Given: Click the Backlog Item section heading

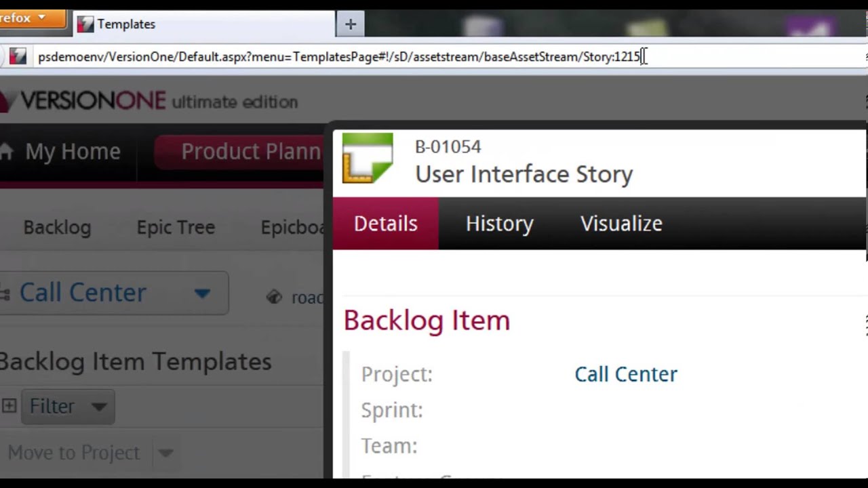Looking at the screenshot, I should pos(427,321).
